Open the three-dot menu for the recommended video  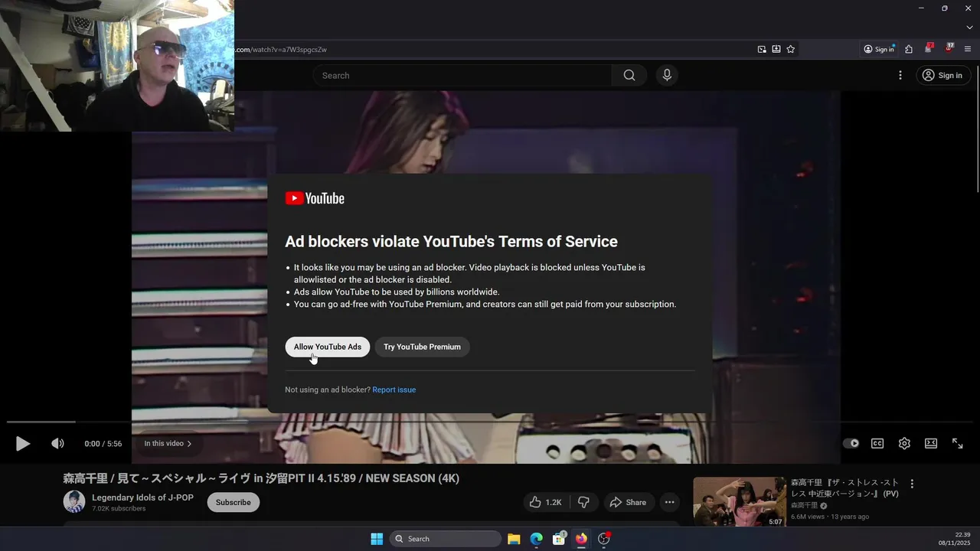912,484
